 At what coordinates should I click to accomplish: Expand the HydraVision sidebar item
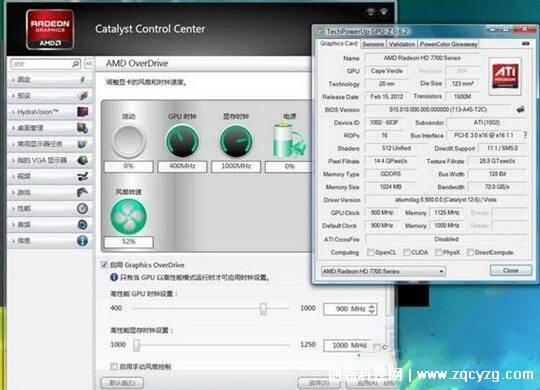click(x=50, y=112)
